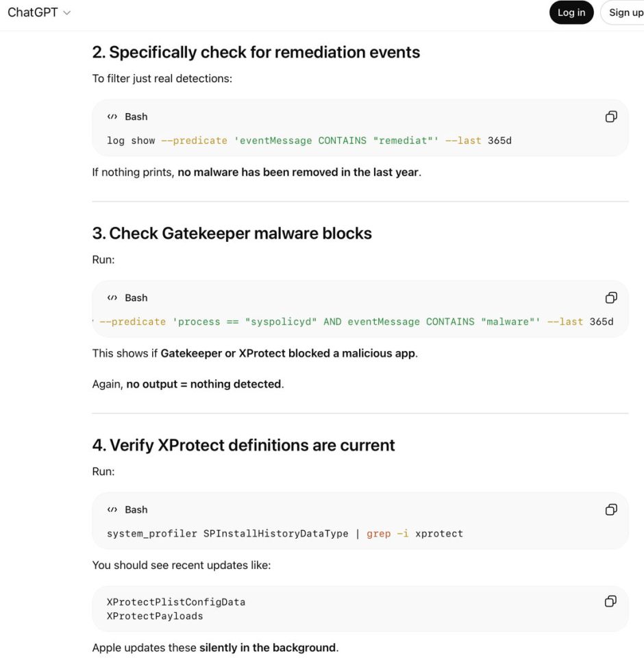This screenshot has height=667, width=644.
Task: Click the log show remediat command text
Action: [309, 141]
